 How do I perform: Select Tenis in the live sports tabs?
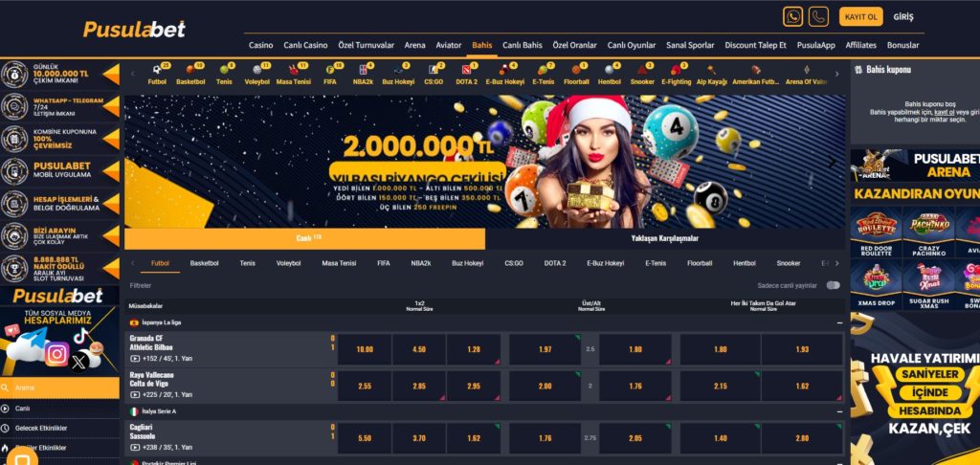pos(247,264)
